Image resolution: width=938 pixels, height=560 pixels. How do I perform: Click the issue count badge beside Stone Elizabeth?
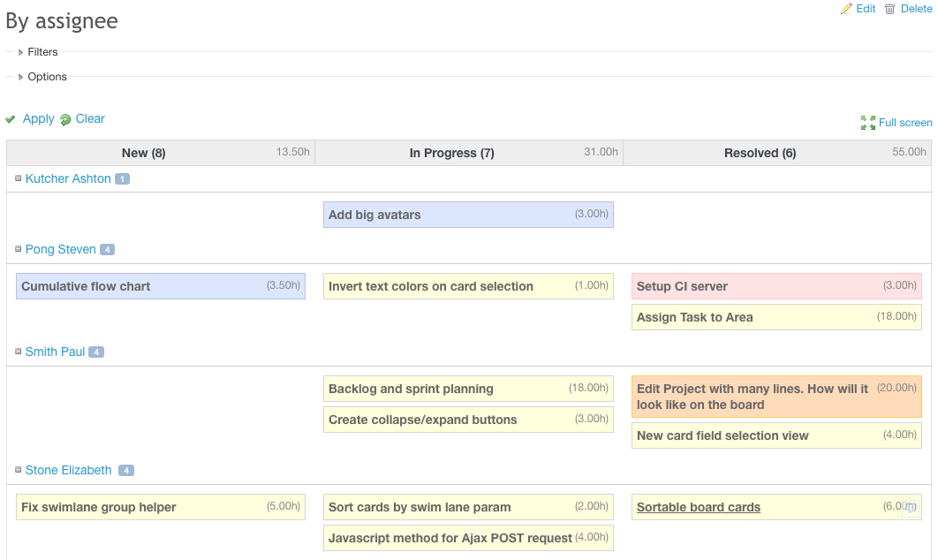point(126,470)
